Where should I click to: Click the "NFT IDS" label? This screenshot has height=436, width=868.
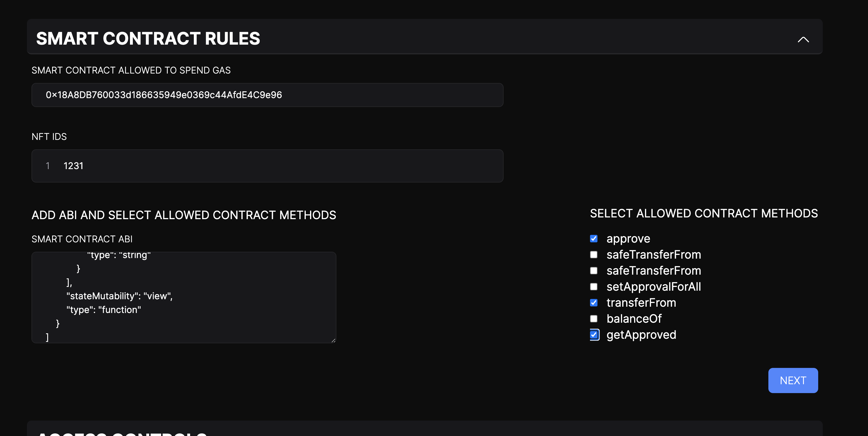click(x=49, y=137)
